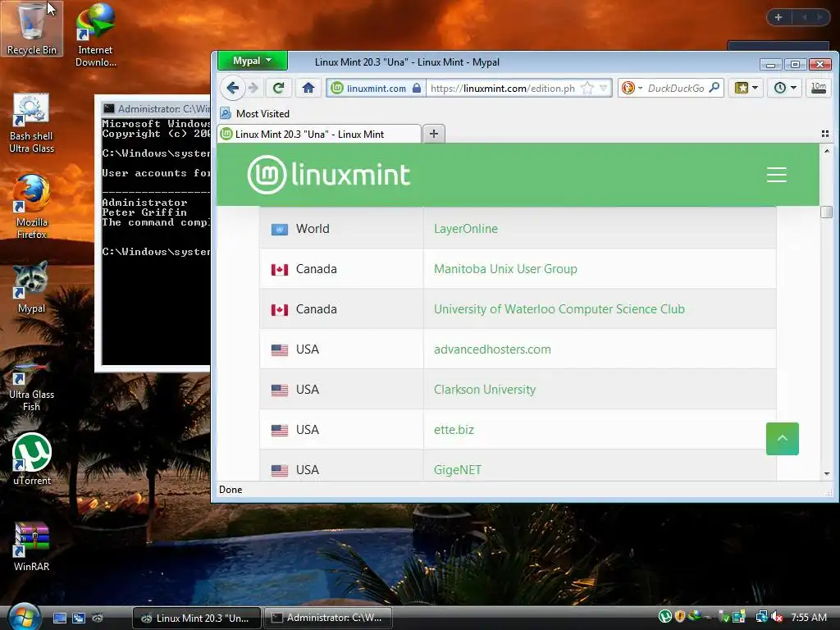The width and height of the screenshot is (840, 630).
Task: Open the hamburger menu on linuxmint page
Action: 776,175
